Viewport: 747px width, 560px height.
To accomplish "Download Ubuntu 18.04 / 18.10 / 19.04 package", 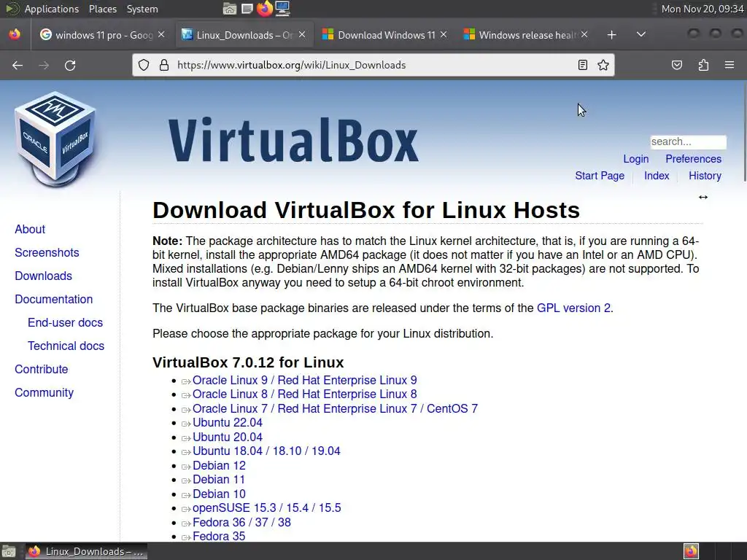I will coord(266,451).
